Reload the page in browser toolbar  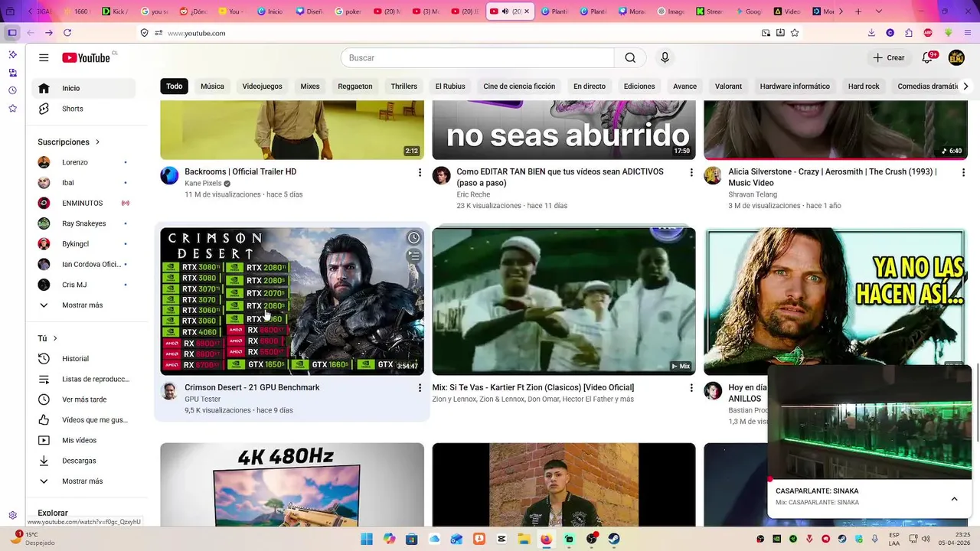(x=67, y=33)
